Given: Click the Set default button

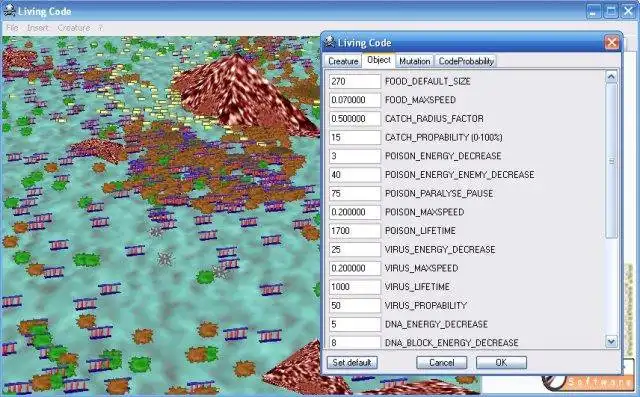Looking at the screenshot, I should pyautogui.click(x=352, y=362).
